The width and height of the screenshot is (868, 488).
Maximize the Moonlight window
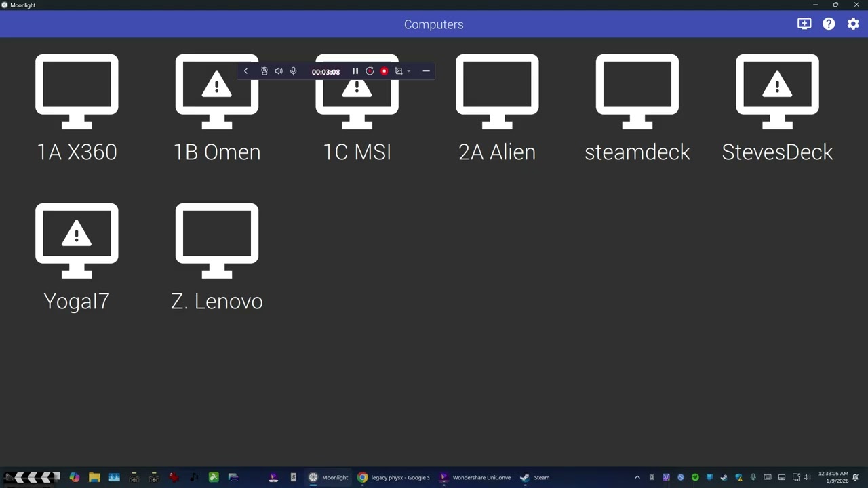coord(835,5)
